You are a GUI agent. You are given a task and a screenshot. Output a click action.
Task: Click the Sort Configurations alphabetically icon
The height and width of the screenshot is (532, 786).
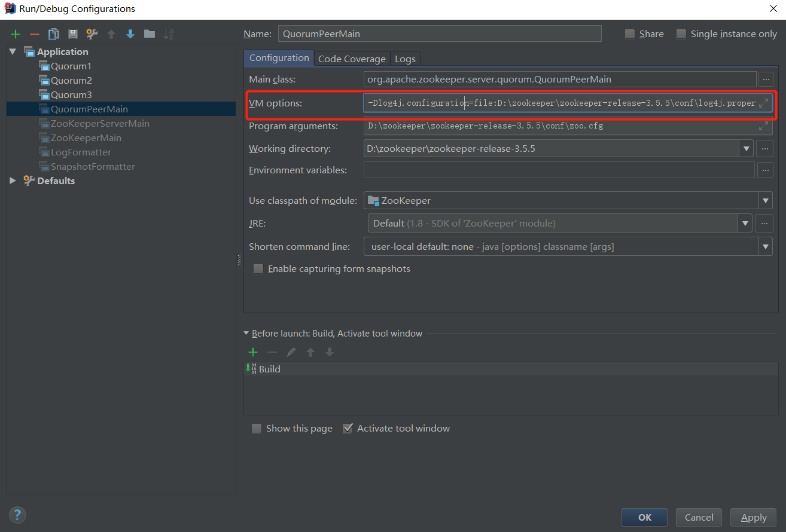coord(169,34)
